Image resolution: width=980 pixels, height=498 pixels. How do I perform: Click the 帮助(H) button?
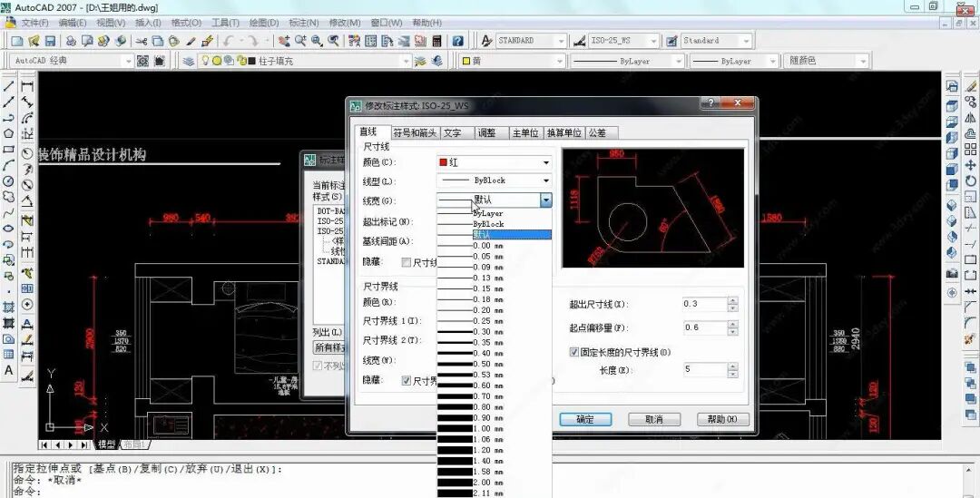tap(723, 419)
